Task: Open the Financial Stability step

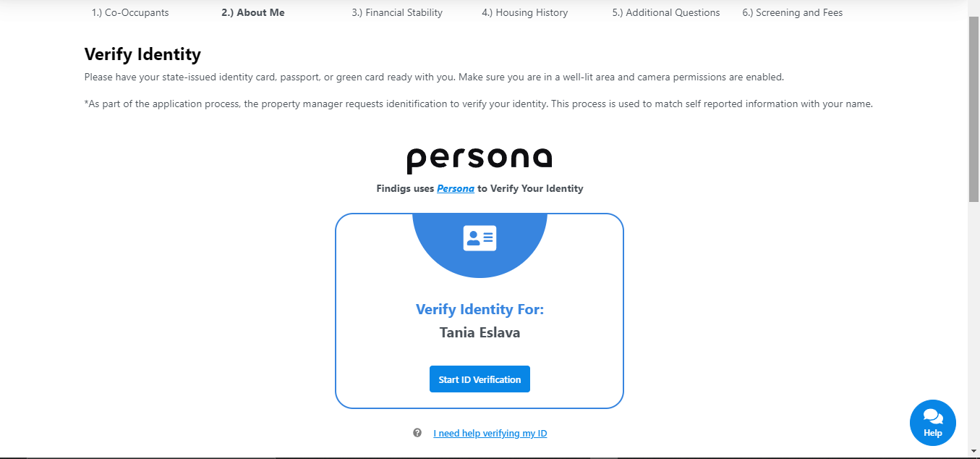Action: (x=397, y=12)
